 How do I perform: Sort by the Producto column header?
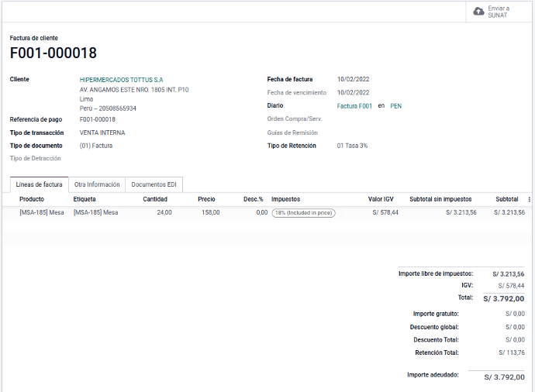[x=32, y=199]
